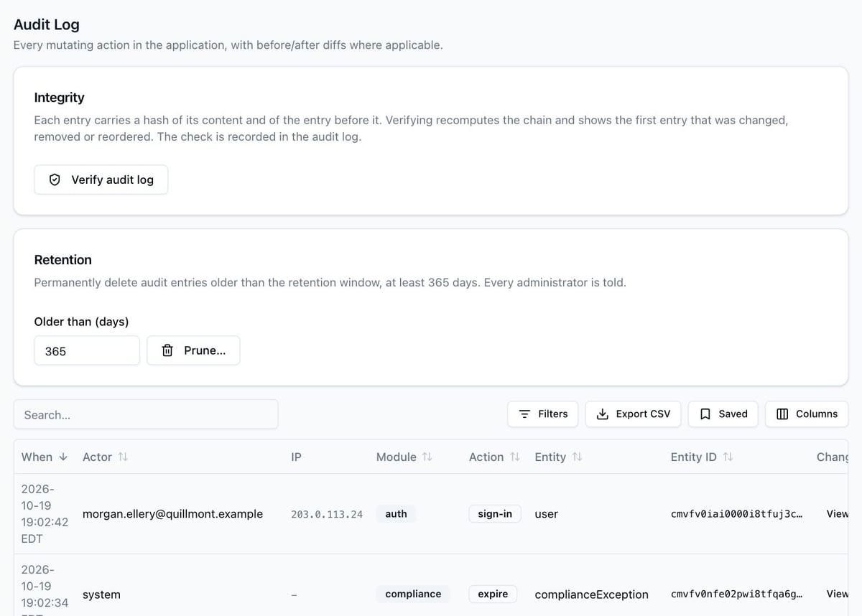
Task: Click entity ID cmvfv0iai0000i8tfuj3c…
Action: pos(737,514)
